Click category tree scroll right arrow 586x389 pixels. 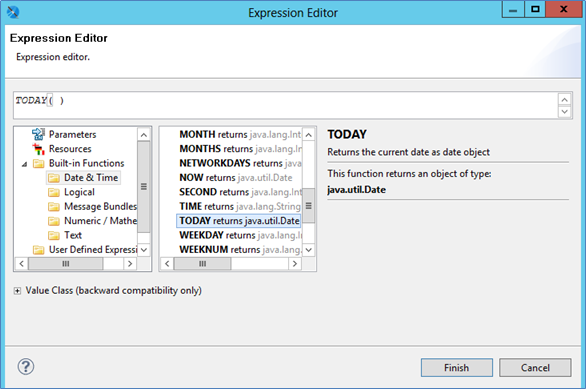pos(130,264)
